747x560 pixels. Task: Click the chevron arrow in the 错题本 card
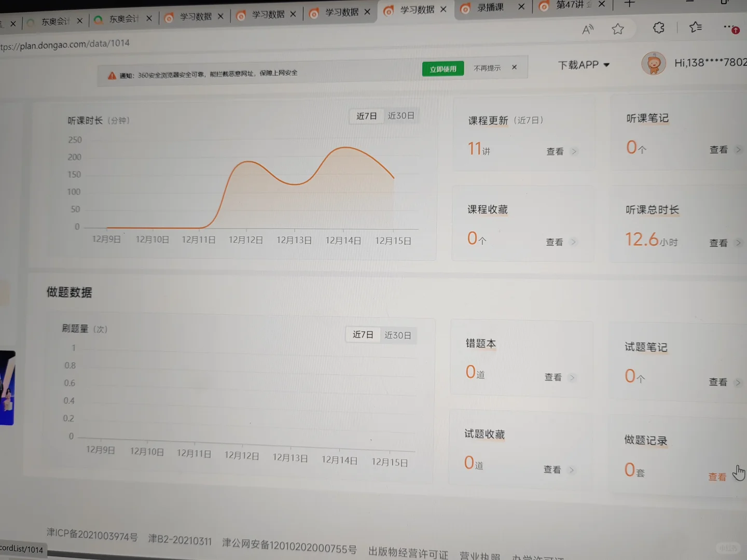[x=572, y=377]
